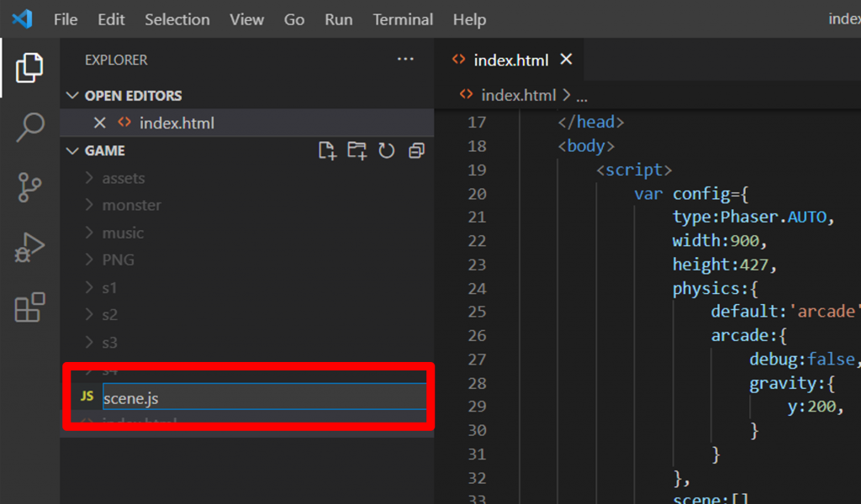The height and width of the screenshot is (504, 861).
Task: Open the Run and Debug view
Action: [x=29, y=247]
